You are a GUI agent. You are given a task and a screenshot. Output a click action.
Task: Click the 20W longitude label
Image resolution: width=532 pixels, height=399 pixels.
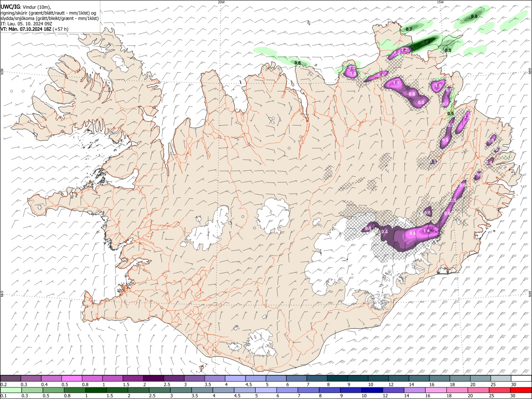[x=221, y=2]
